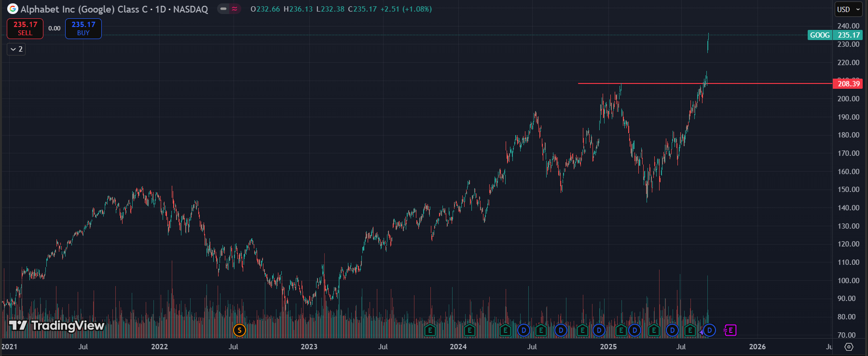Open the July 2025 earnings marker
Viewport: 868px width, 356px height.
[x=690, y=330]
